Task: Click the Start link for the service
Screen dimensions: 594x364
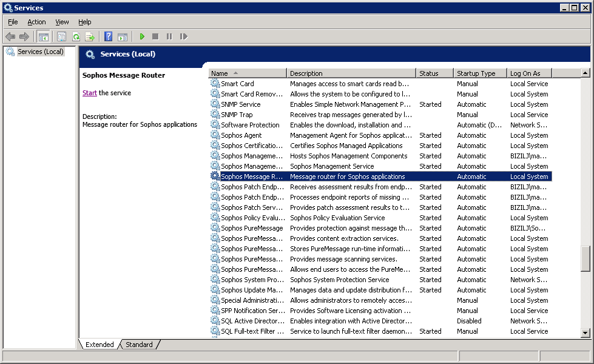Action: (90, 93)
